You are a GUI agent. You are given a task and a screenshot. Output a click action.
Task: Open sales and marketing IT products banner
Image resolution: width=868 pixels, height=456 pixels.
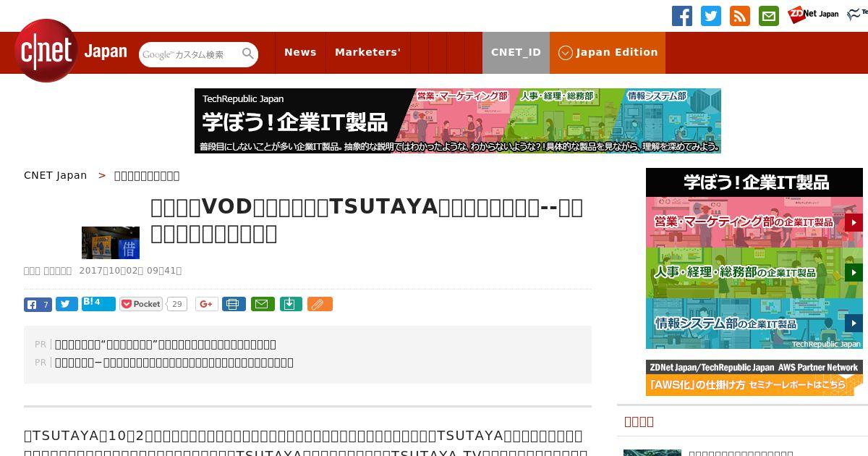(754, 221)
